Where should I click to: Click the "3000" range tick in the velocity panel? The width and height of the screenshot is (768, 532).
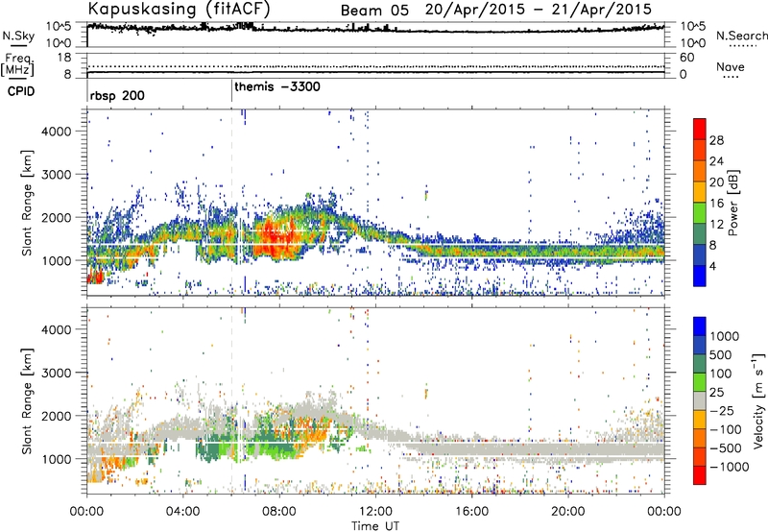click(56, 373)
